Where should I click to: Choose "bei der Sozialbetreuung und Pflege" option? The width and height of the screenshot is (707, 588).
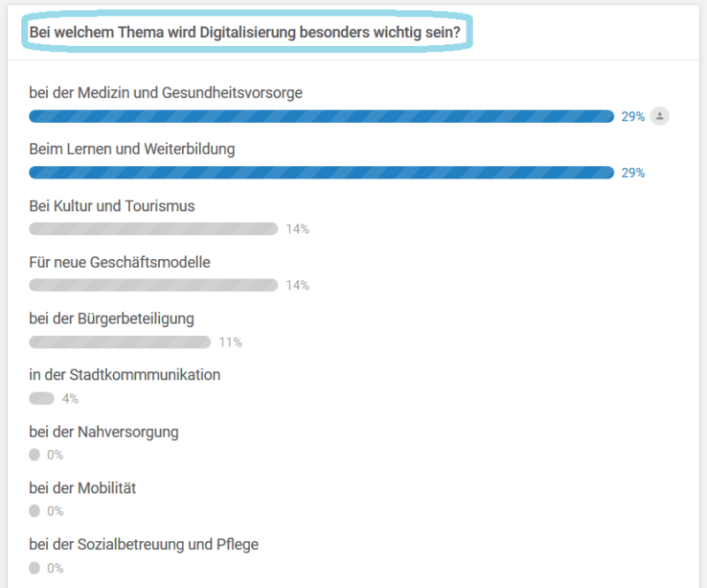[143, 545]
